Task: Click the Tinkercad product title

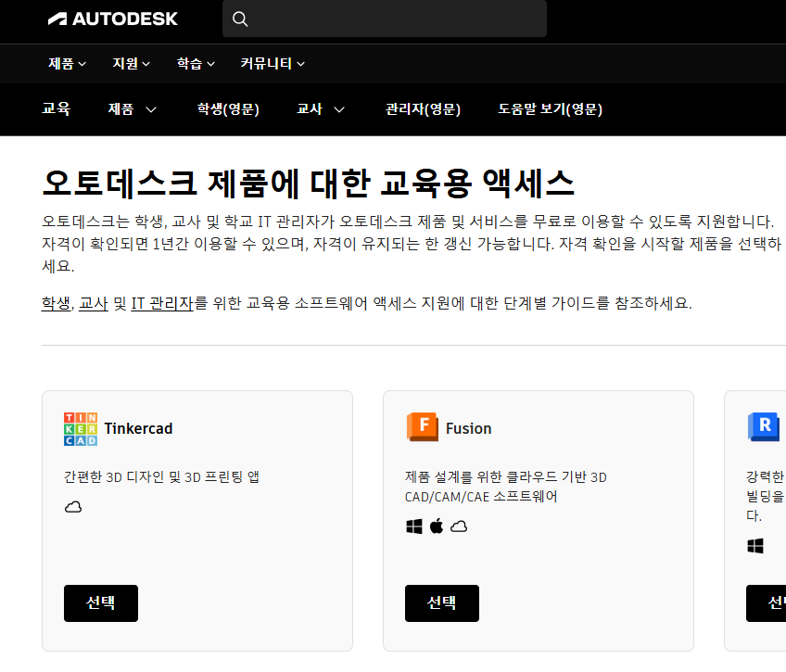Action: (x=138, y=429)
